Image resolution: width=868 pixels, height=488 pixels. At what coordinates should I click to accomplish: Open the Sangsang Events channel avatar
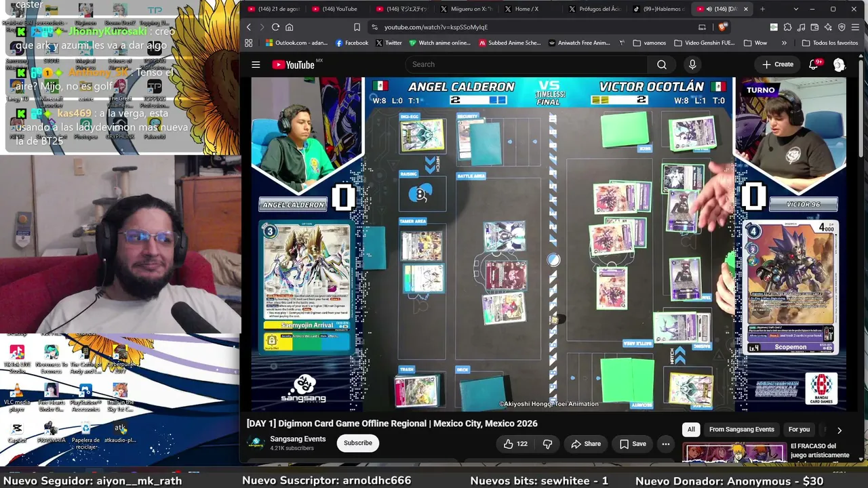(x=256, y=443)
